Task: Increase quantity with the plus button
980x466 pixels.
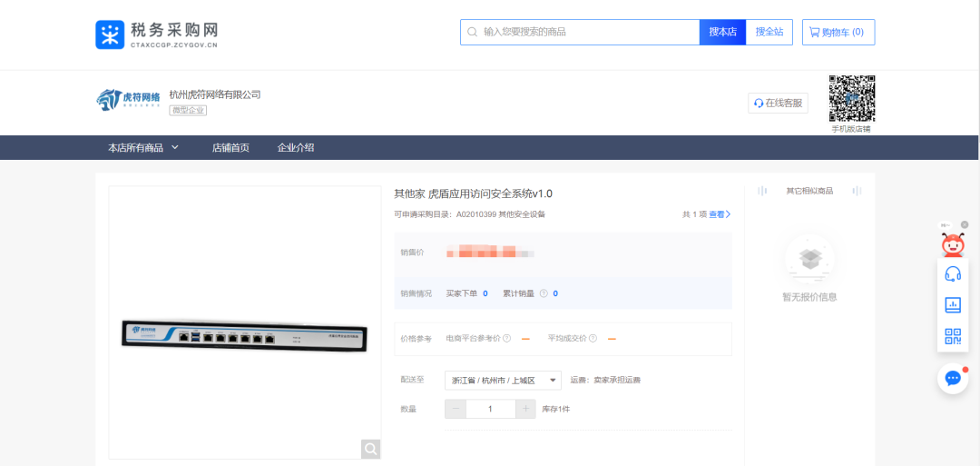Action: 525,409
